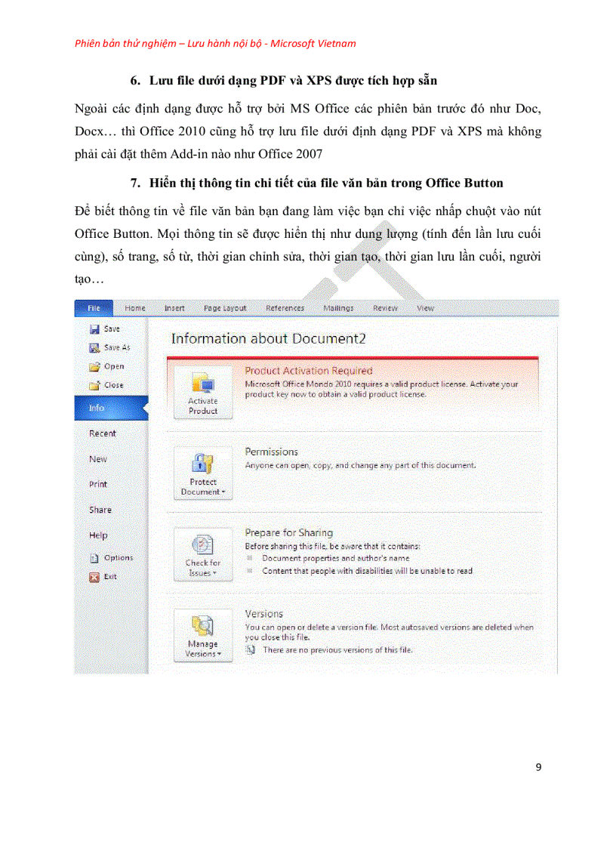616x848 pixels.
Task: Go to Print in the Backstage sidebar
Action: (99, 484)
